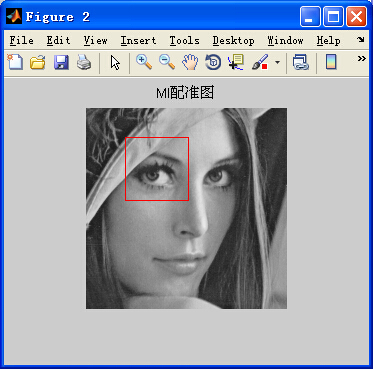Print the figure using printer icon

pyautogui.click(x=84, y=62)
